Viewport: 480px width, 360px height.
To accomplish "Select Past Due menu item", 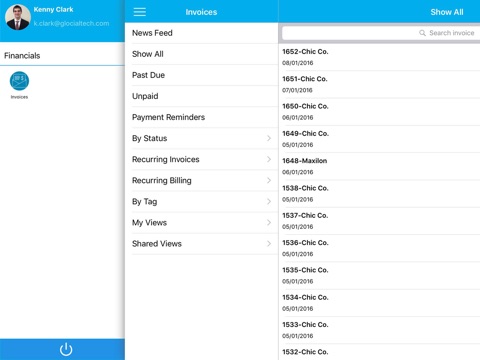I will tap(202, 75).
